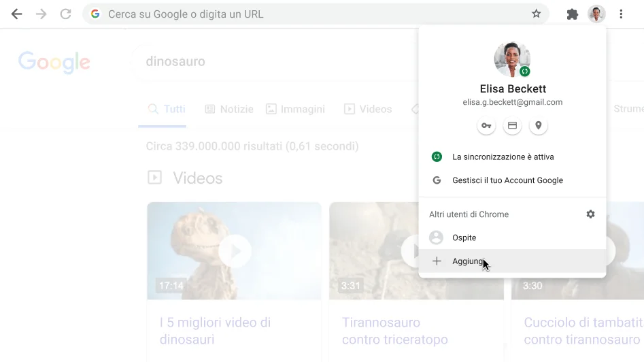
Task: Open addresses location pin icon
Action: click(x=538, y=126)
